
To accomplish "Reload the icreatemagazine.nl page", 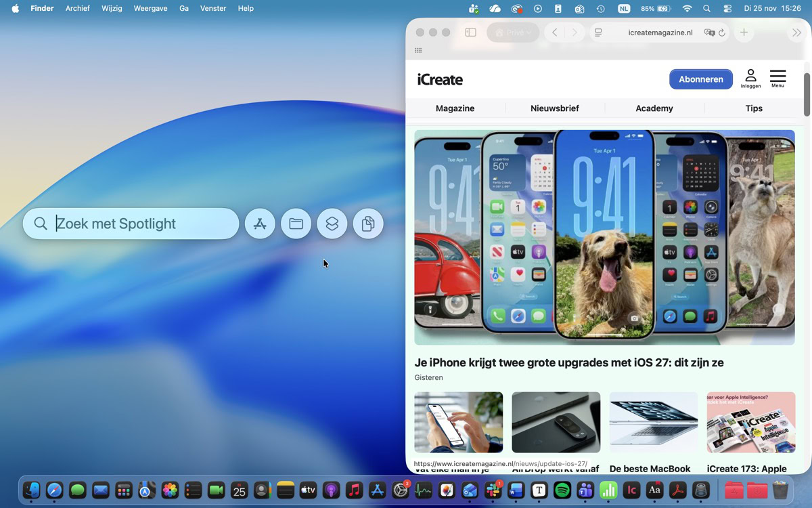I will click(x=722, y=33).
